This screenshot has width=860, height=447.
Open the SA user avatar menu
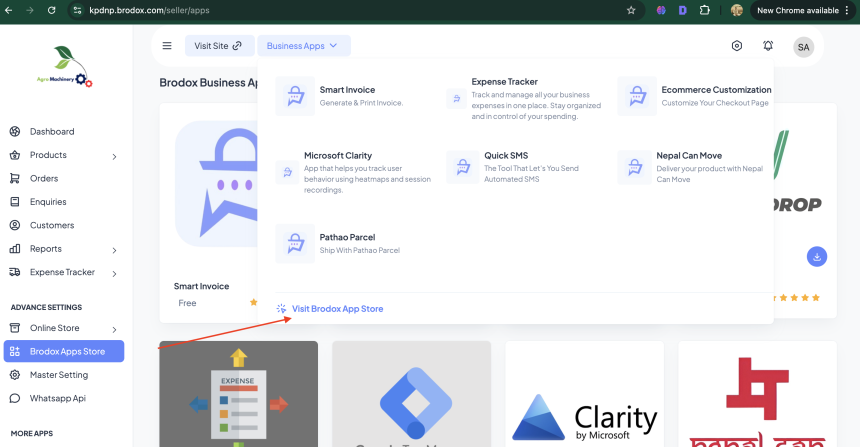click(803, 46)
